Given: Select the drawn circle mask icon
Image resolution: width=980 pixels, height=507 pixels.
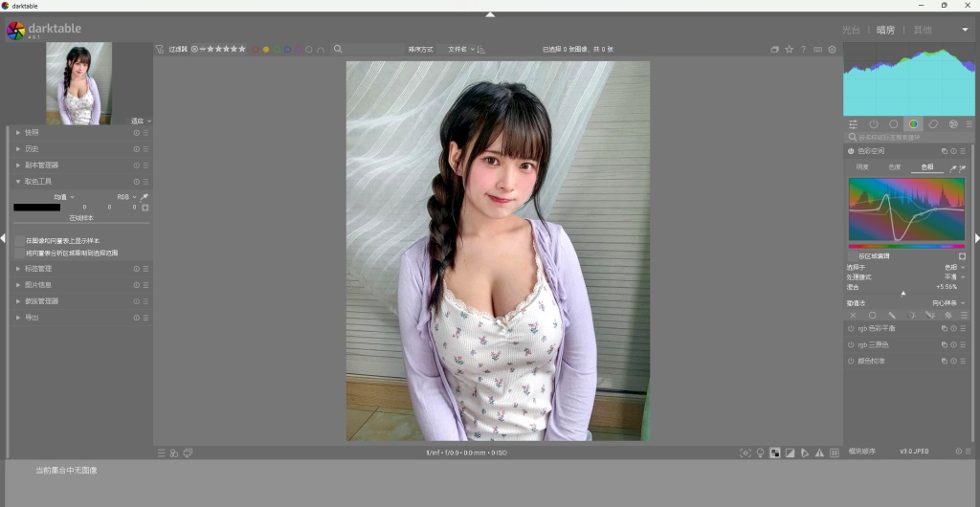Looking at the screenshot, I should (872, 315).
